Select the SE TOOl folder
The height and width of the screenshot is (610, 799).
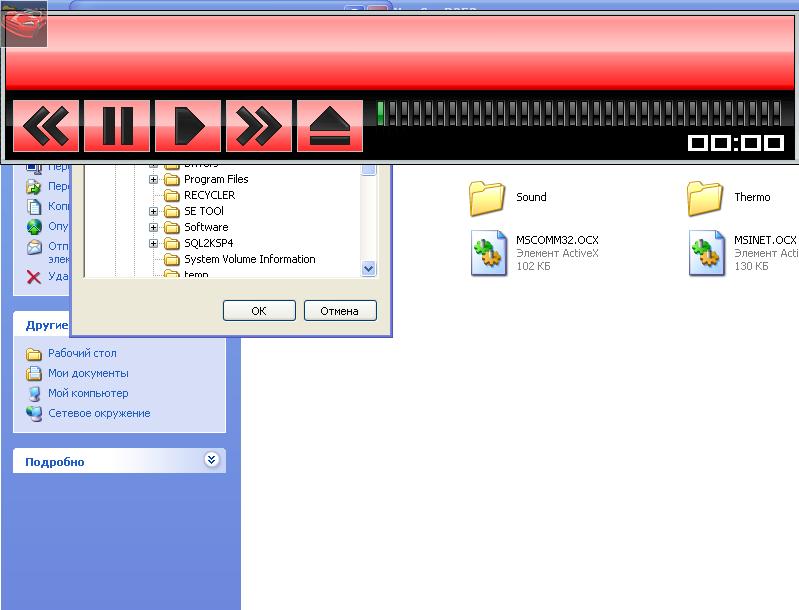tap(204, 211)
